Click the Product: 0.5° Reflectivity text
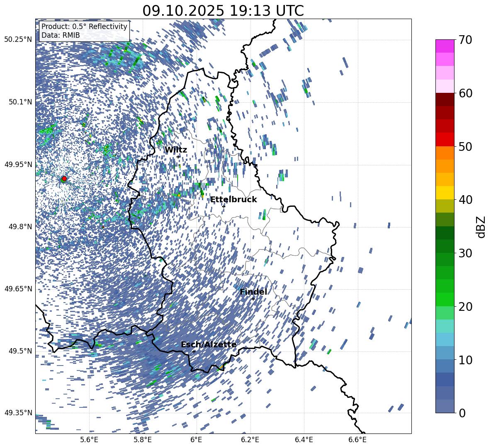 (x=84, y=27)
